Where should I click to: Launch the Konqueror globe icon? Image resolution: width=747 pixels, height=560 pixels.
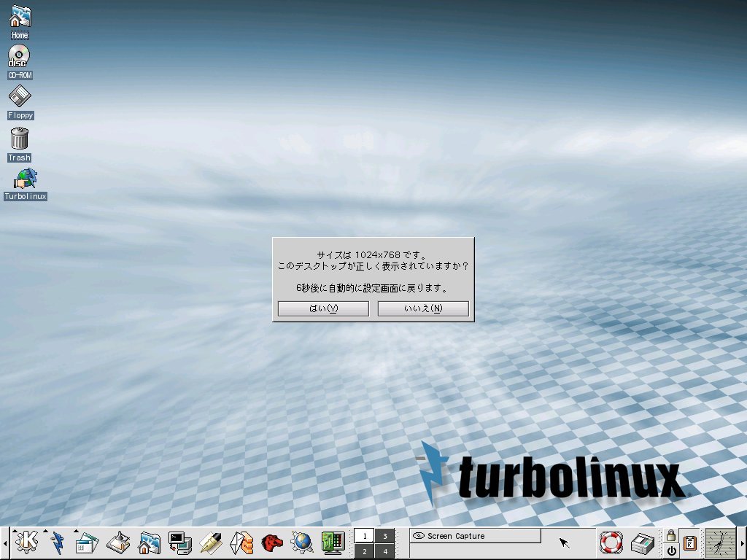[303, 542]
